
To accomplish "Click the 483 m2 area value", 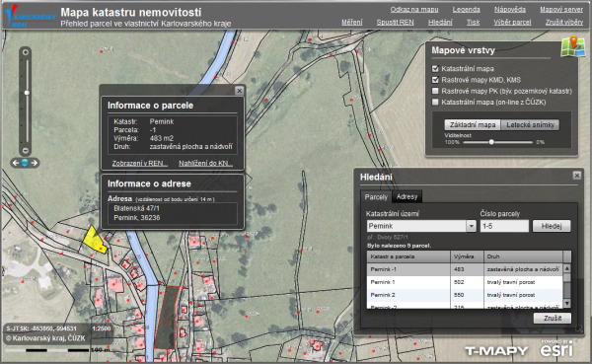I will pyautogui.click(x=162, y=138).
